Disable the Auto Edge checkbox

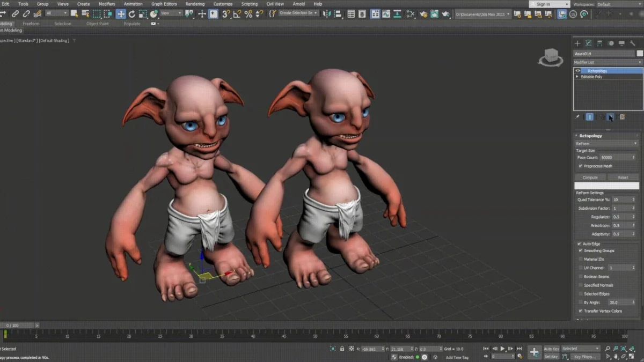click(x=580, y=244)
